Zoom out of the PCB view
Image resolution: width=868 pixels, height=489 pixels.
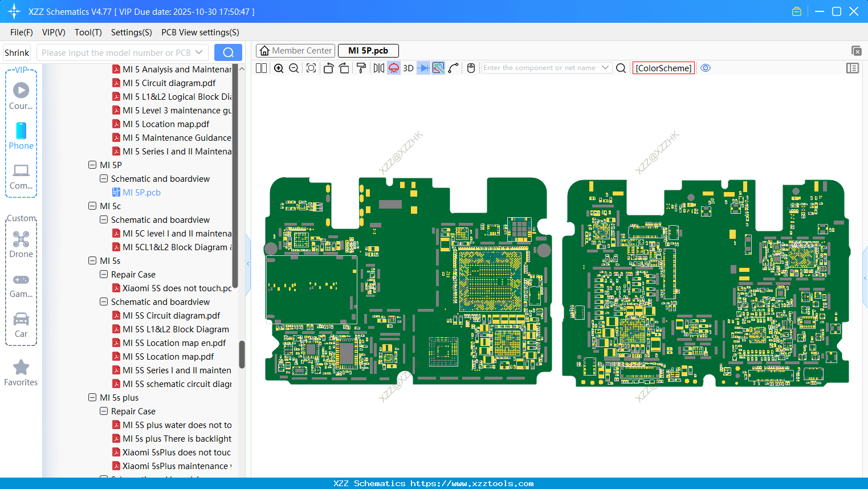[294, 68]
